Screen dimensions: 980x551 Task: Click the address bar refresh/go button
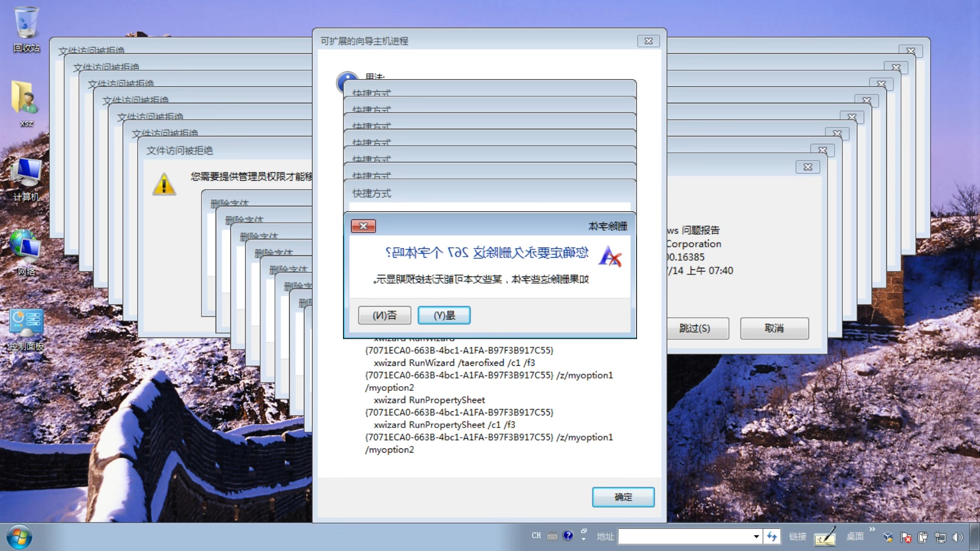coord(772,536)
